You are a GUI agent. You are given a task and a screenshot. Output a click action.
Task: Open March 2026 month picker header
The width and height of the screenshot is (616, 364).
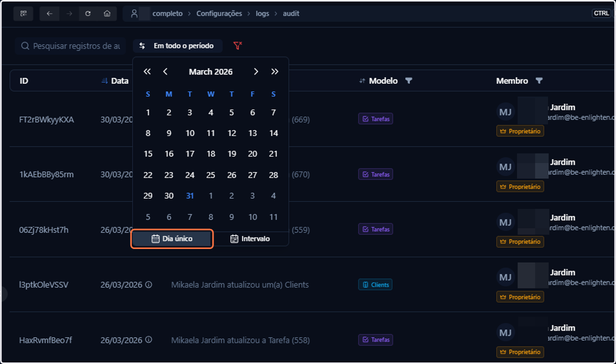(x=210, y=72)
